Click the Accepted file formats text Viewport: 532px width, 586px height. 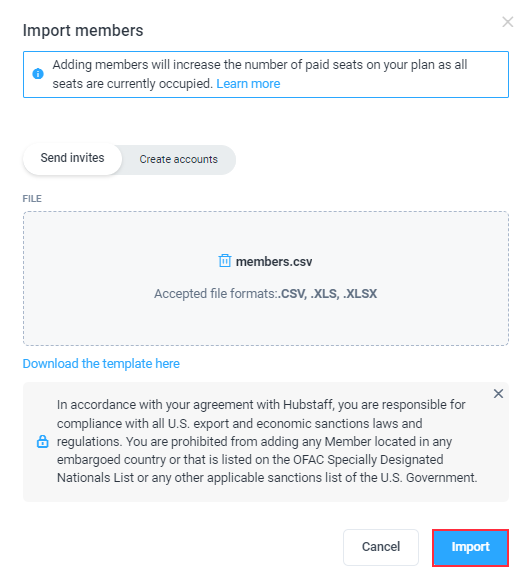[265, 294]
